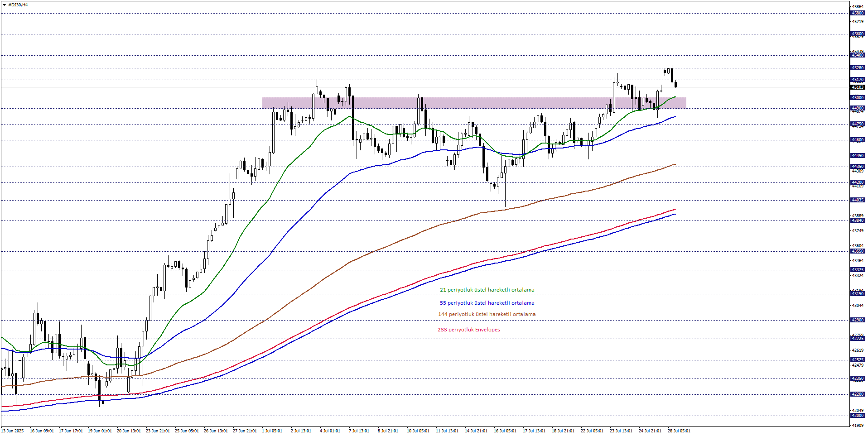
Task: Click the 25 Jun 05:01 time label
Action: click(x=187, y=431)
